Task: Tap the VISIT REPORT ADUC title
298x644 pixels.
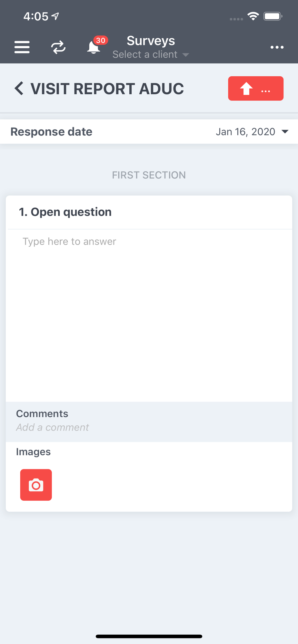Action: [107, 89]
